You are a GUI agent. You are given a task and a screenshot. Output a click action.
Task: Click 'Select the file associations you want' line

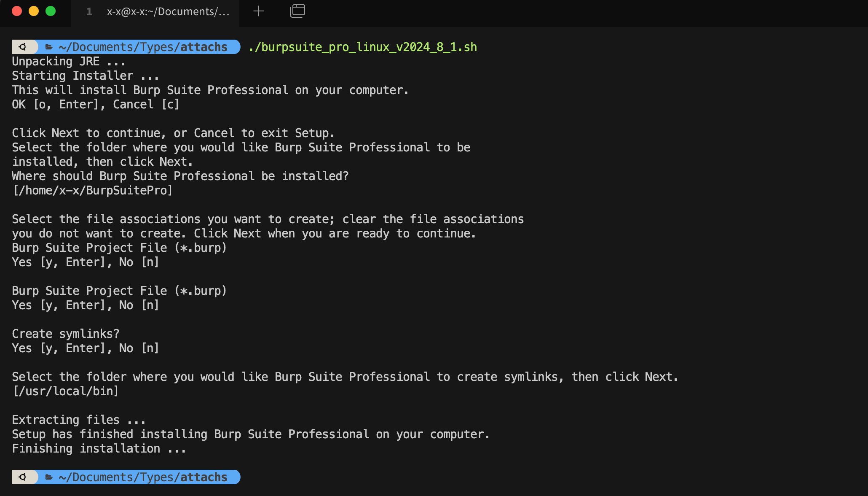click(x=268, y=219)
